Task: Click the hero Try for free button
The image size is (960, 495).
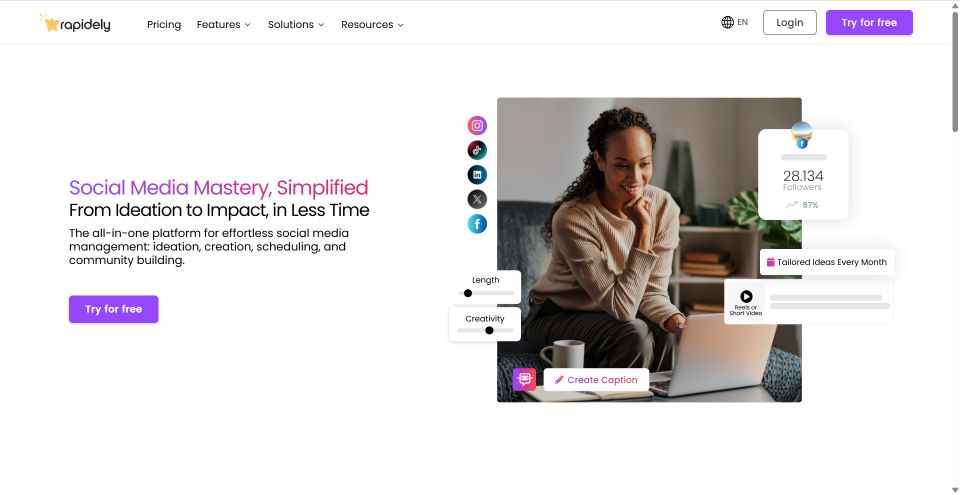Action: tap(113, 309)
